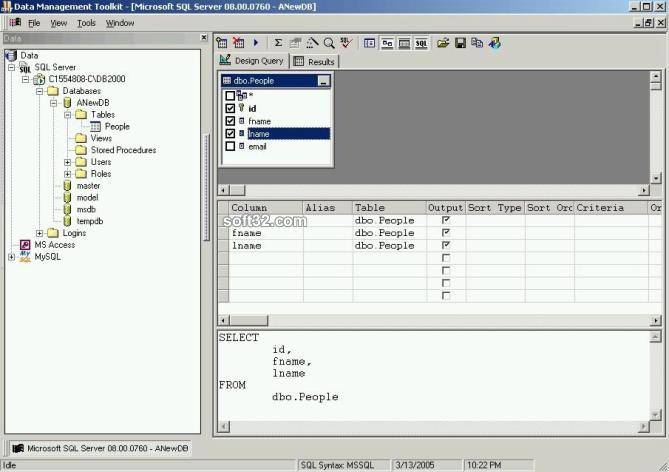Screen dimensions: 669x472
Task: Click the diagram pane horizontal scrollbar thumb
Action: click(x=238, y=190)
